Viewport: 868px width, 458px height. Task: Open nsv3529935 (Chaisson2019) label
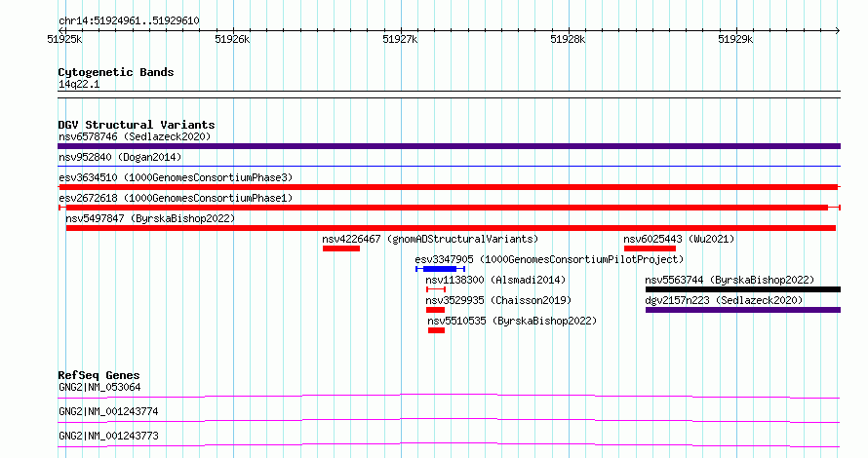pyautogui.click(x=498, y=300)
